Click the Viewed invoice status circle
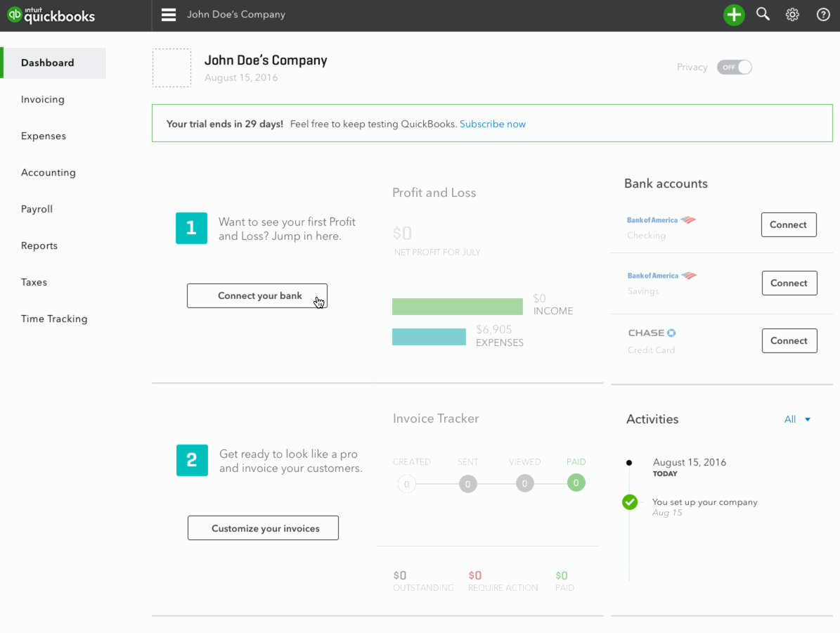This screenshot has height=633, width=840. click(x=524, y=483)
